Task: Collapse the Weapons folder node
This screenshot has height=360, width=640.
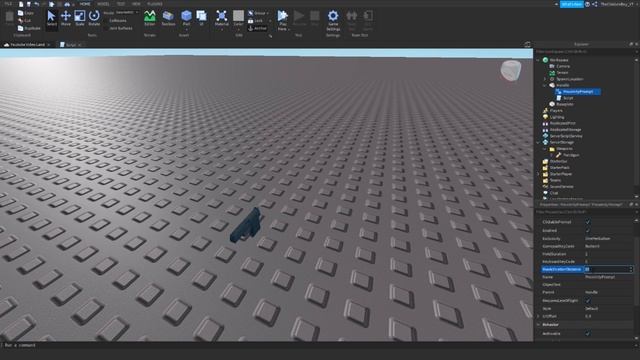Action: (545, 149)
